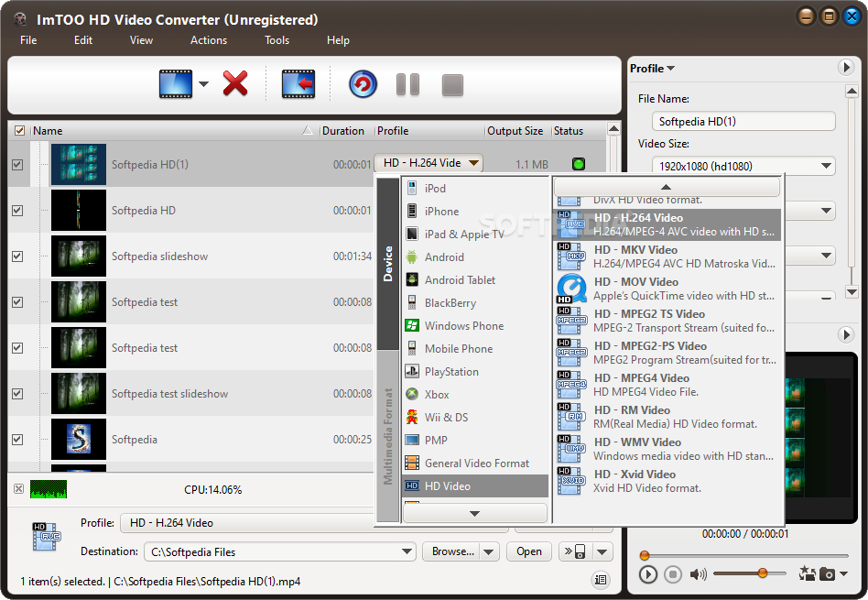Mute the preview audio speaker

click(x=698, y=574)
